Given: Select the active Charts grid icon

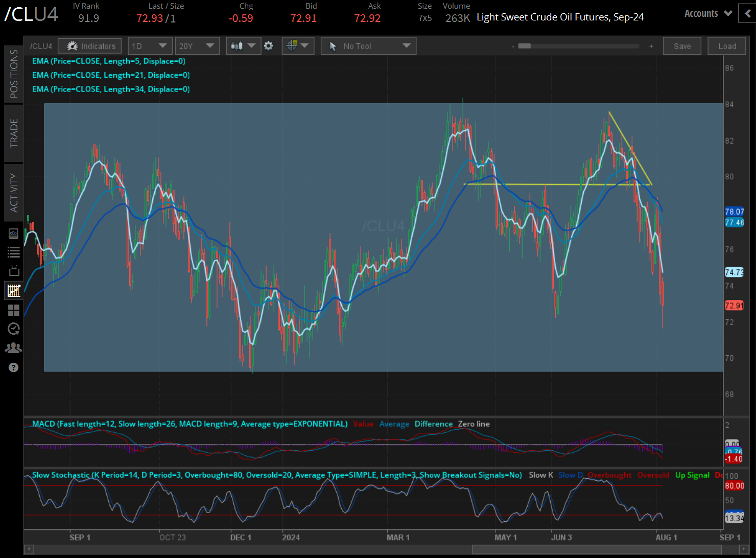Looking at the screenshot, I should (14, 290).
